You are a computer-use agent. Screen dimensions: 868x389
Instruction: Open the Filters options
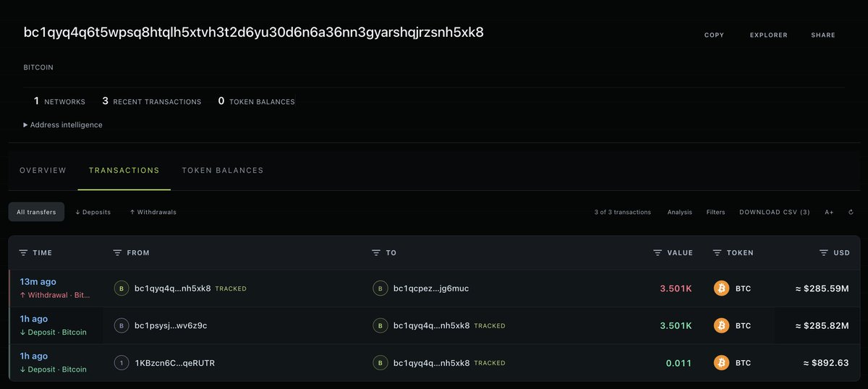pos(715,213)
